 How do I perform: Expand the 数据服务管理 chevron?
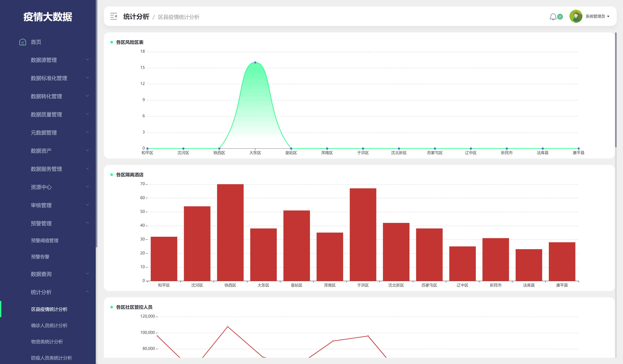(87, 168)
